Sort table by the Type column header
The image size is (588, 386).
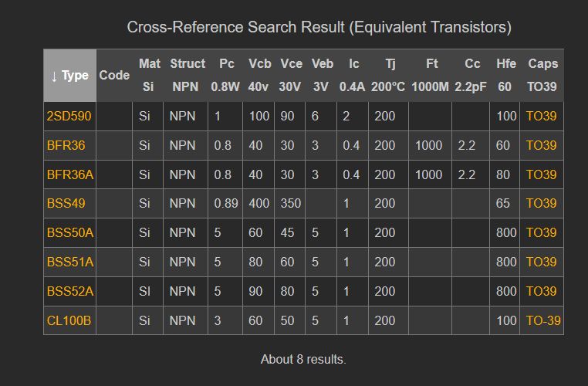[x=69, y=75]
